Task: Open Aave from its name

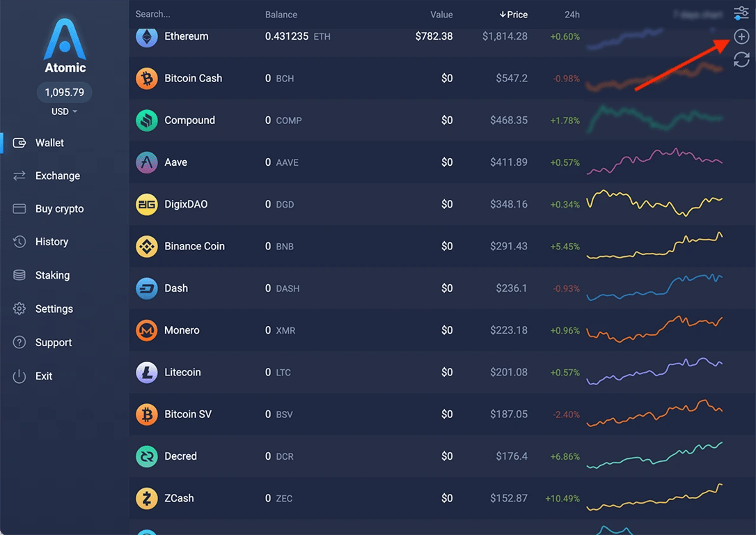Action: [x=175, y=162]
